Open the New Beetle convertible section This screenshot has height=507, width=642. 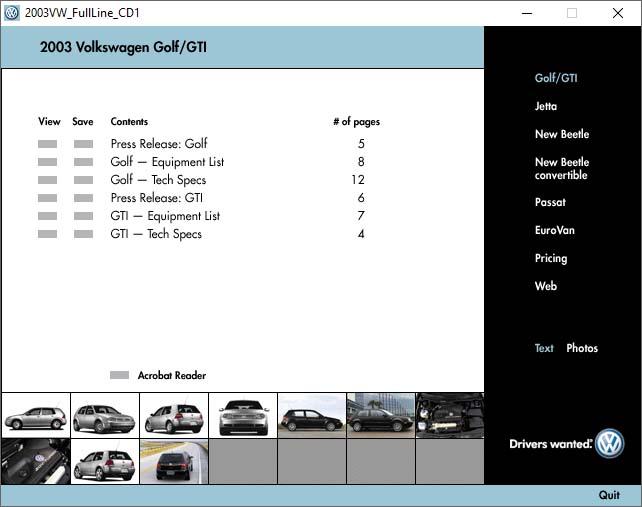[562, 168]
